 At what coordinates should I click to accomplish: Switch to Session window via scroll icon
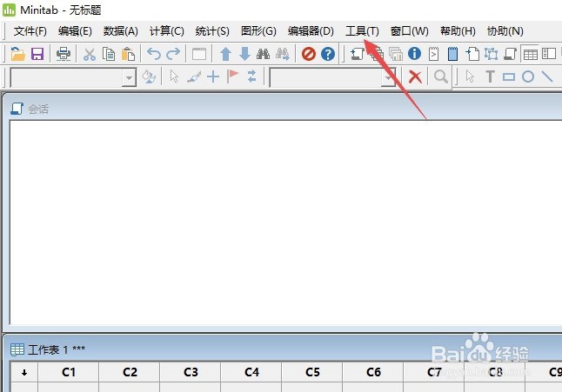511,54
